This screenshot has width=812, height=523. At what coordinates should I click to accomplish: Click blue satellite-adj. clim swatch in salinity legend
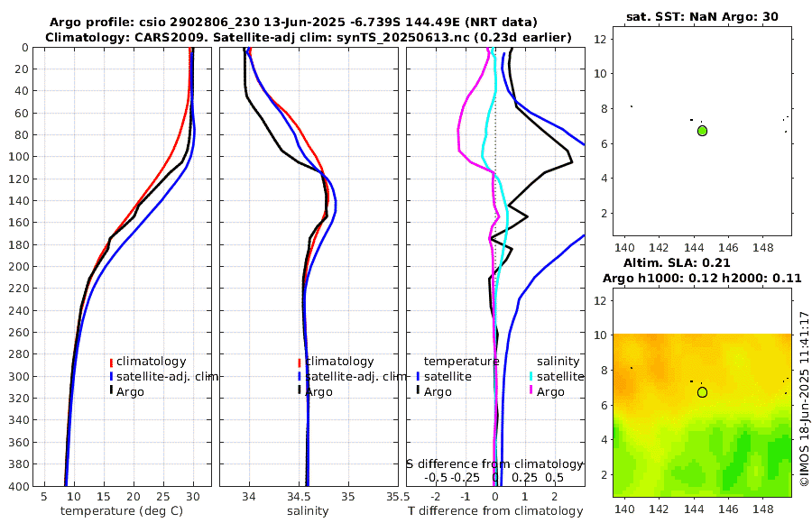point(300,377)
